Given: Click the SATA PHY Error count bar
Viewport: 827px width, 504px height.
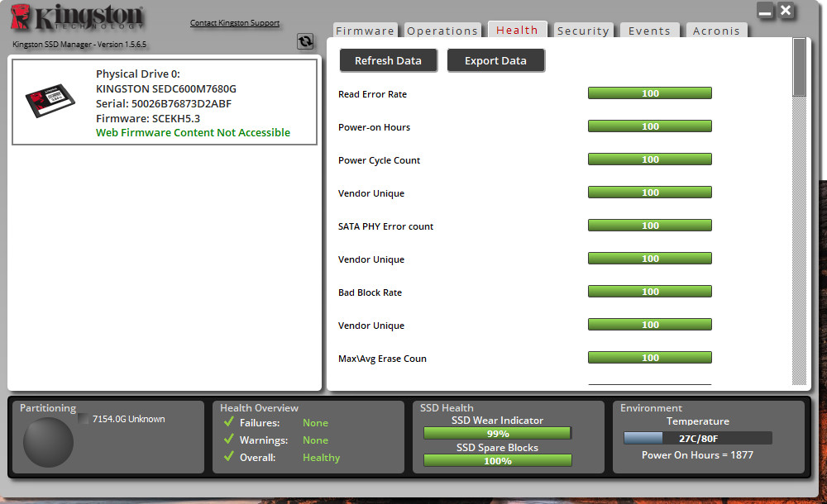Looking at the screenshot, I should (650, 226).
